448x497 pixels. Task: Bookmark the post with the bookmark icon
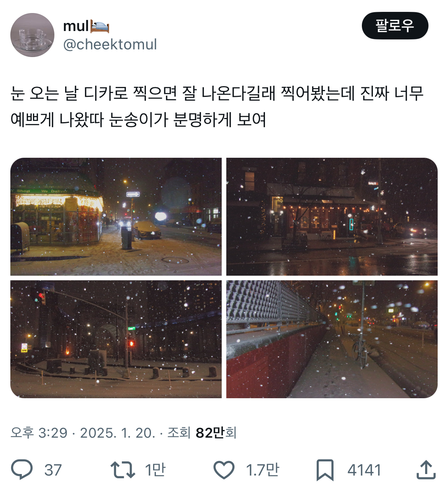point(325,470)
